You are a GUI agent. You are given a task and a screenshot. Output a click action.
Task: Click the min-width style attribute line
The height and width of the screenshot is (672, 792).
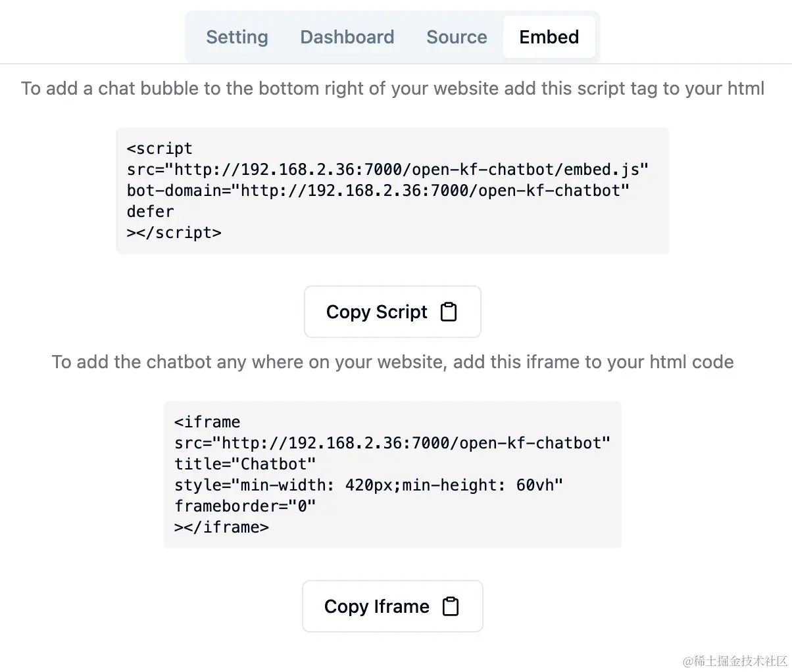coord(368,485)
